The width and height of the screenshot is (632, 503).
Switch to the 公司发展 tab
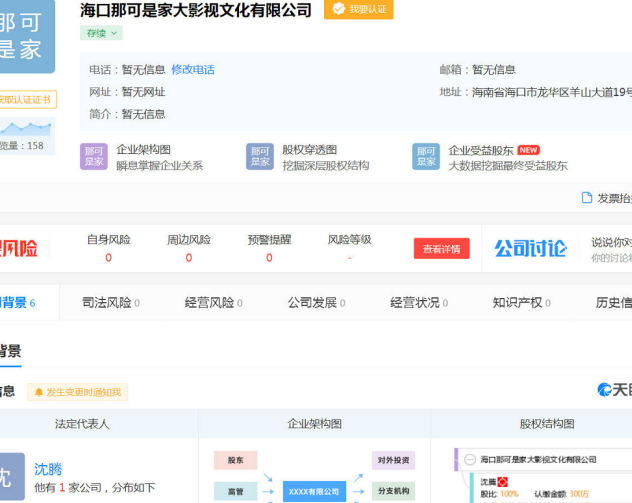pyautogui.click(x=316, y=303)
